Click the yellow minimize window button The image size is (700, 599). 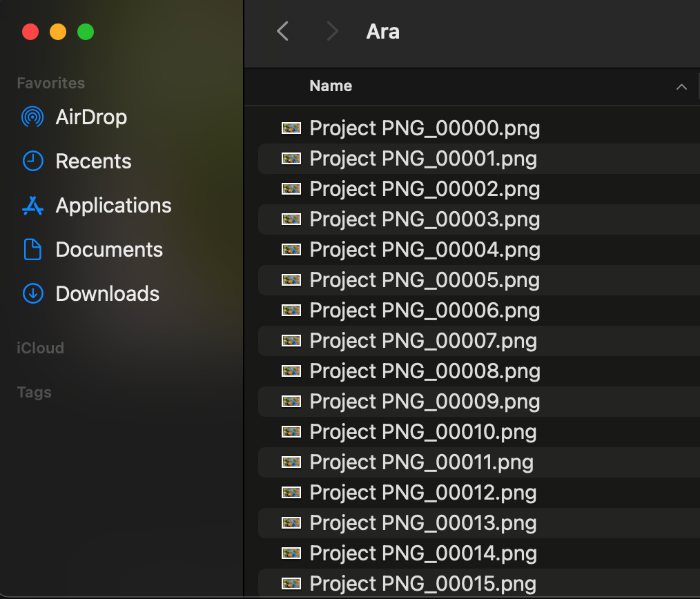tap(58, 32)
